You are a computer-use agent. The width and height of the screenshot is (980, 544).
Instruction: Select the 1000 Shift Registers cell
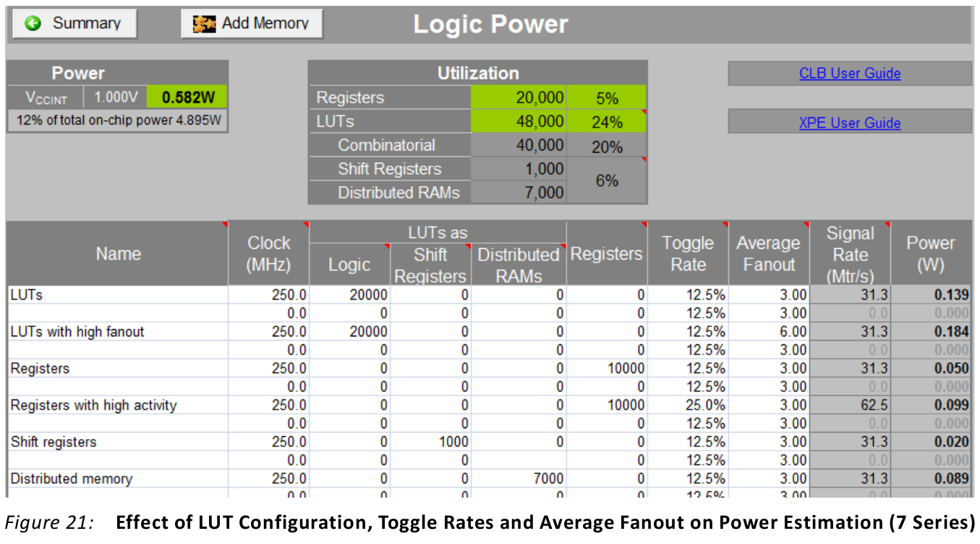click(x=430, y=442)
